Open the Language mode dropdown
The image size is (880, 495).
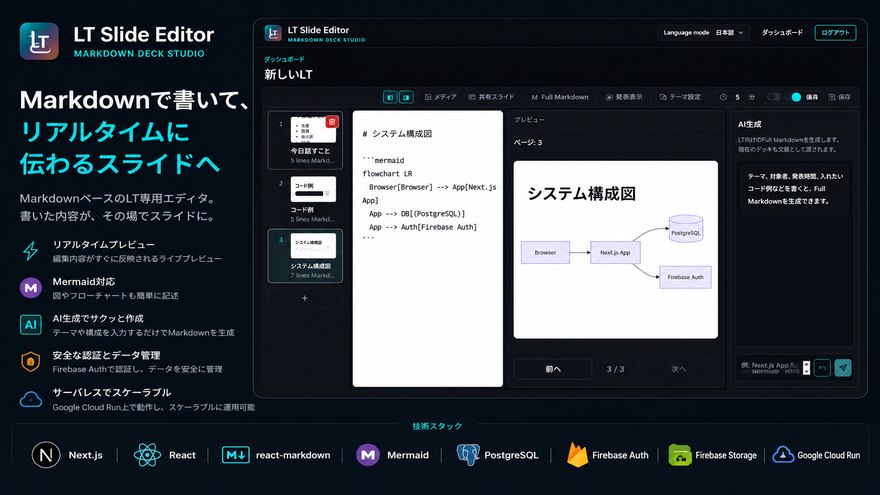[703, 33]
